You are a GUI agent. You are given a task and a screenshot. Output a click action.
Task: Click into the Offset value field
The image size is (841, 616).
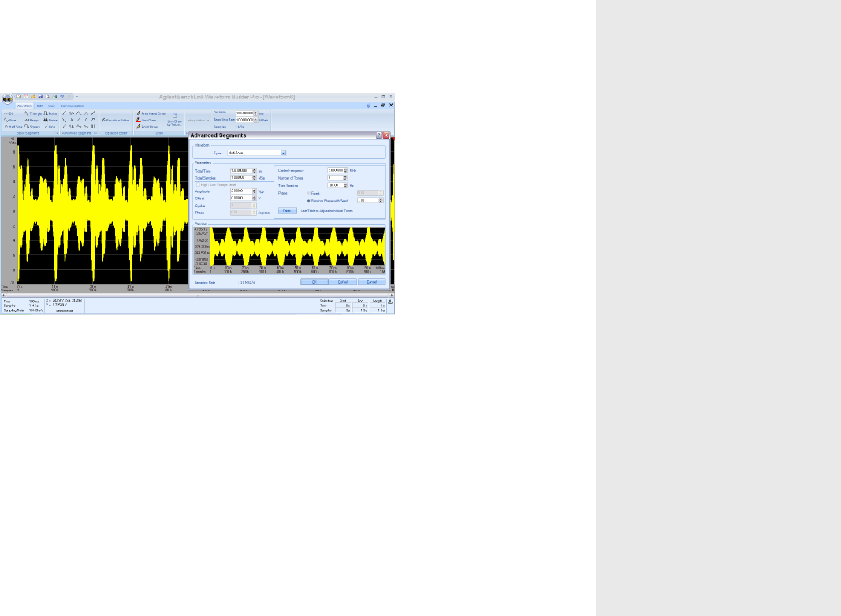click(x=241, y=198)
